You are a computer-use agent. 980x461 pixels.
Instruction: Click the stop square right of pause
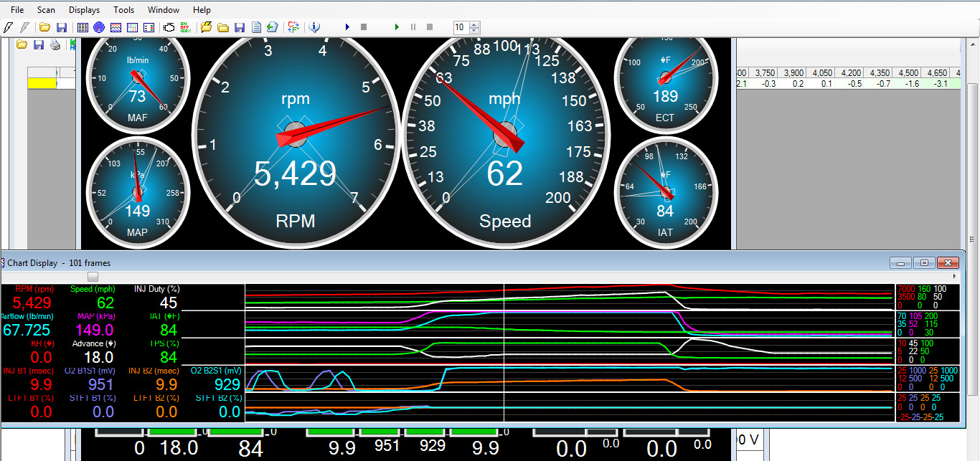pos(430,27)
